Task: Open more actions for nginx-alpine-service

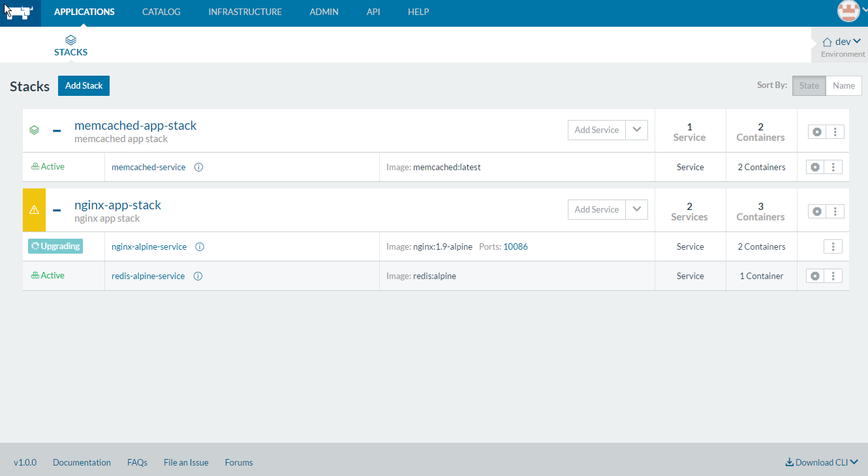Action: click(x=833, y=246)
